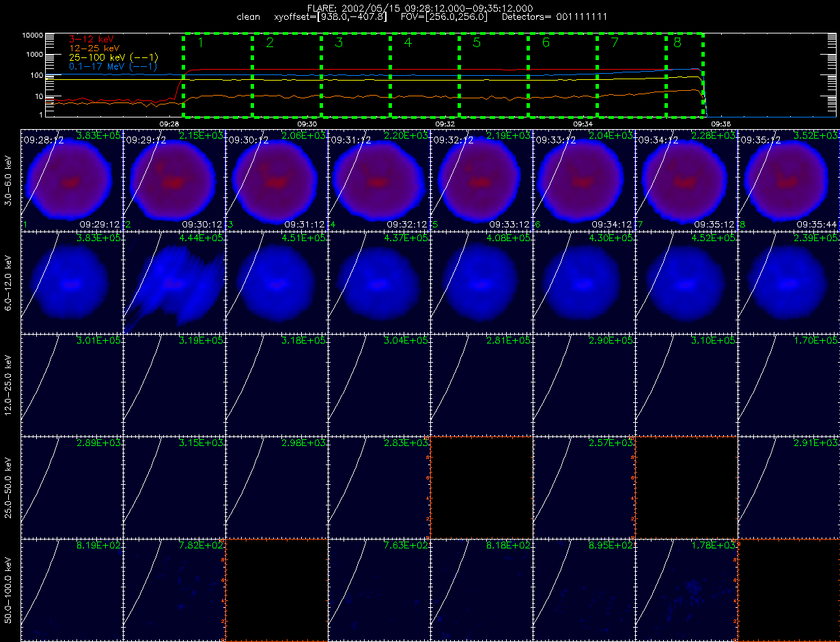Click the '3.15E+03' peak value label

[201, 443]
